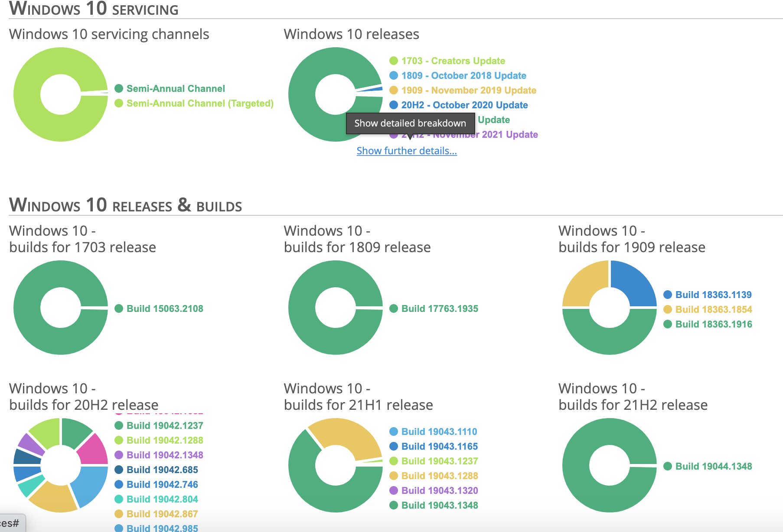The image size is (783, 532).
Task: Click light blue segment of 20H2 donut
Action: (92, 484)
